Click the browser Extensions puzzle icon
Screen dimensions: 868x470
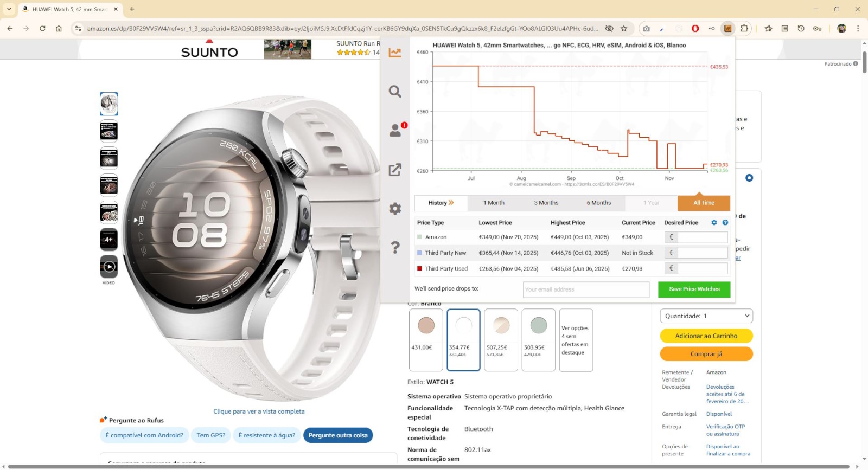point(744,29)
